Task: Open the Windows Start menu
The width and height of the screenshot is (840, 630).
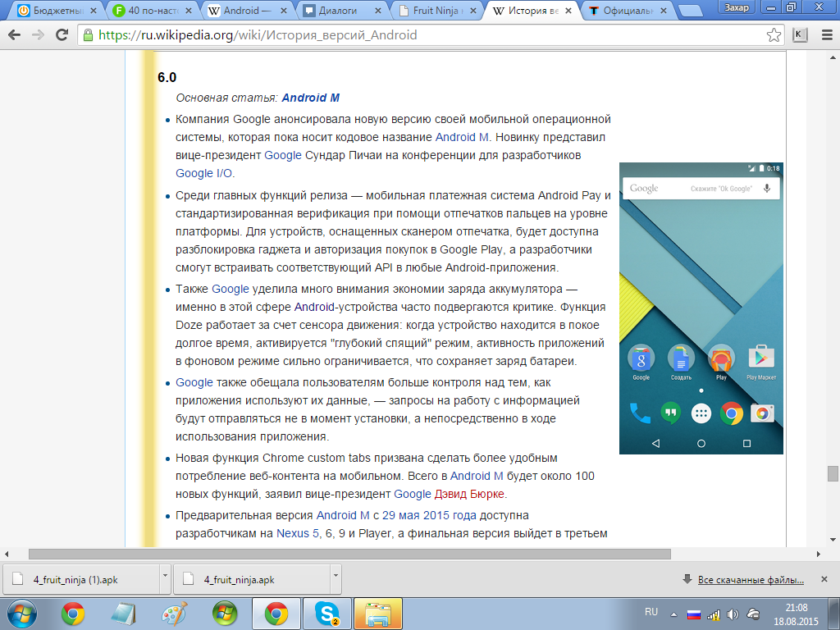Action: pos(22,613)
